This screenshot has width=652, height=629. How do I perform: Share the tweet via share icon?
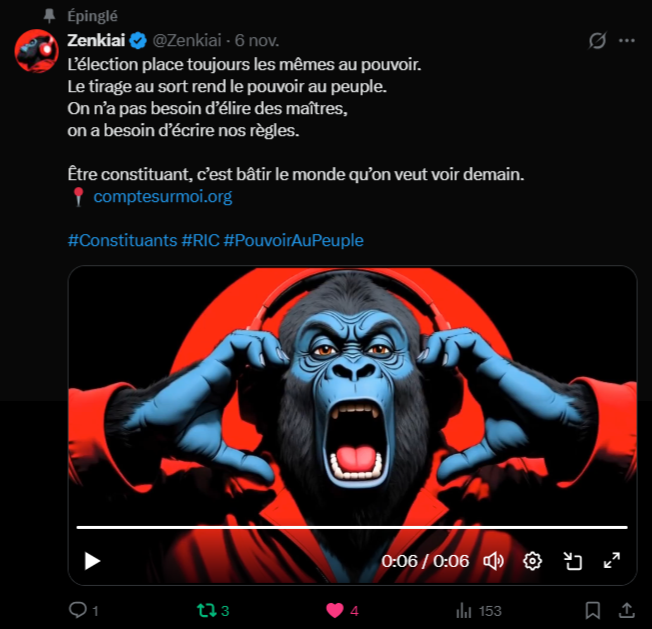(x=626, y=610)
